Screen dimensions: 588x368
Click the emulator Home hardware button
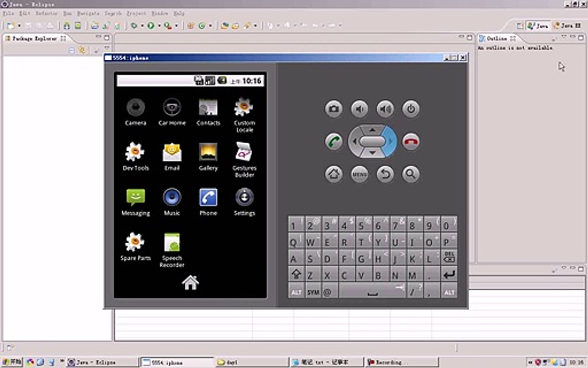333,174
